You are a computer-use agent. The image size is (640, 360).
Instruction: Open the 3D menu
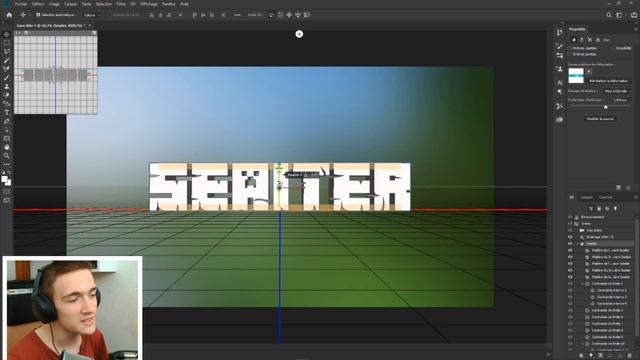133,4
